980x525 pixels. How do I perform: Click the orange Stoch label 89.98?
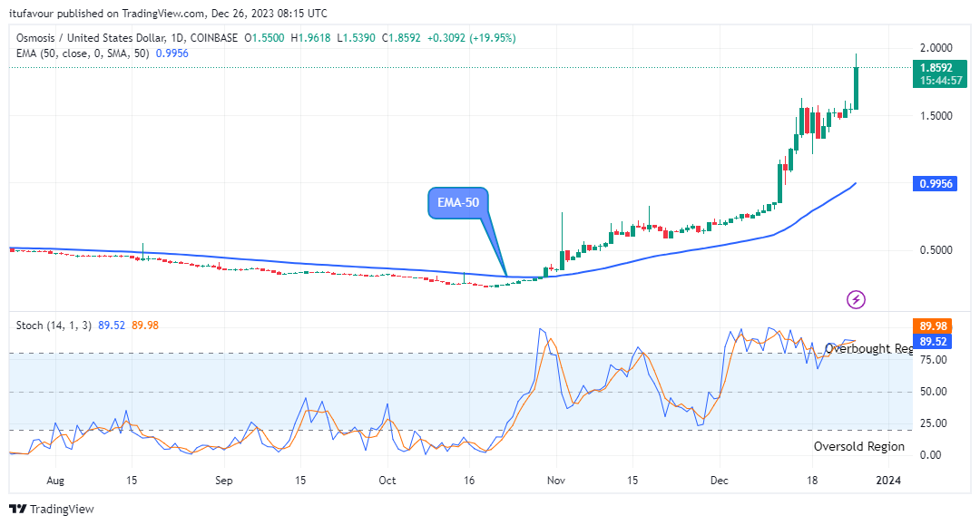(933, 326)
